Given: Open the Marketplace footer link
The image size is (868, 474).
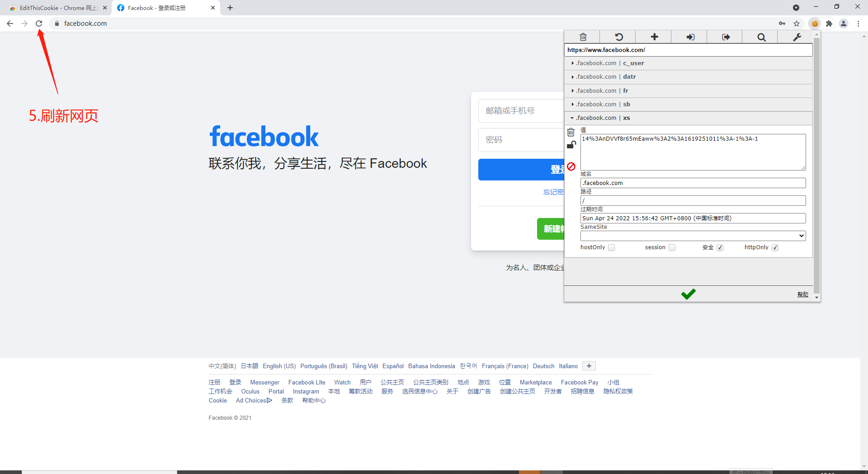Looking at the screenshot, I should pos(536,382).
